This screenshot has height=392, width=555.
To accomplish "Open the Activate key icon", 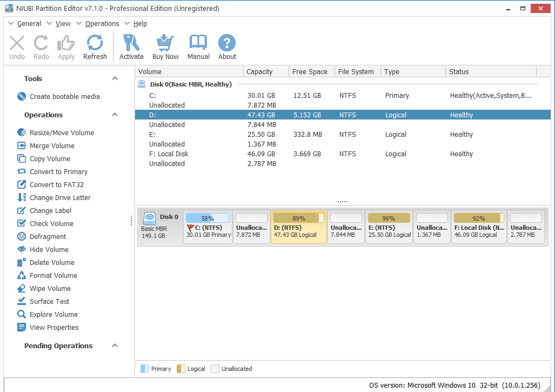I will [x=131, y=43].
